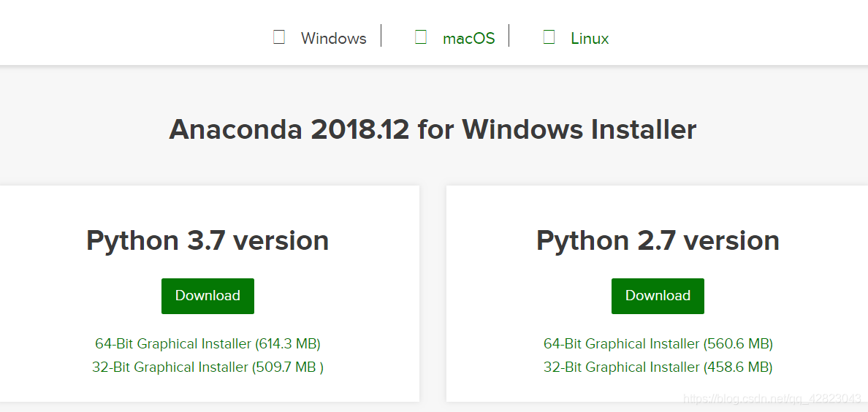This screenshot has width=868, height=412.
Task: Open 64-Bit Graphical Installer (560.6 MB) link
Action: point(658,343)
